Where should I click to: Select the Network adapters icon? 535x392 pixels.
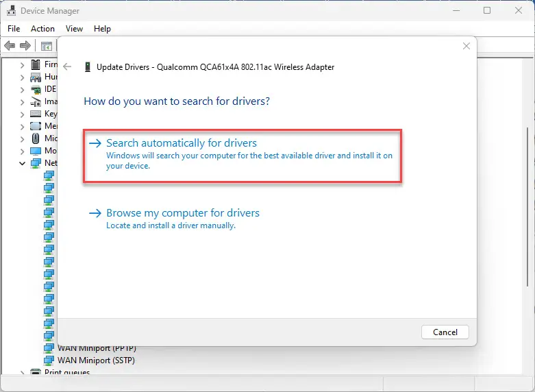36,163
